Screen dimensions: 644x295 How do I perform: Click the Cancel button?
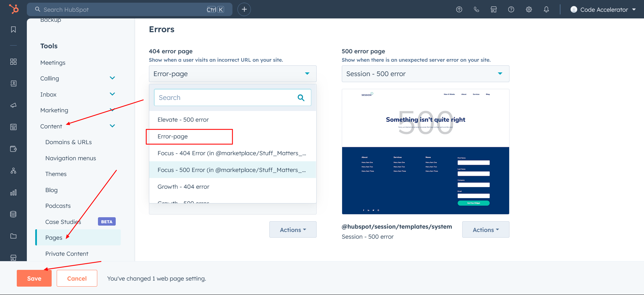(77, 278)
